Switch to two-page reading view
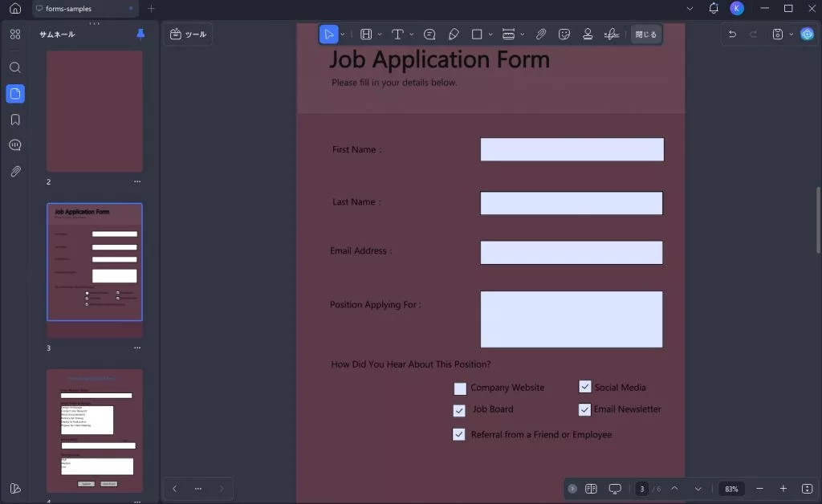Viewport: 822px width, 504px height. [x=591, y=489]
